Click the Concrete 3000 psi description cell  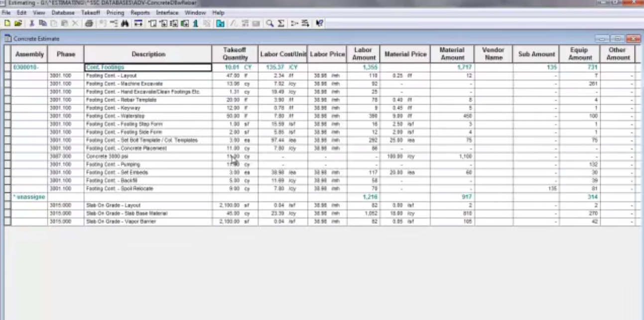pyautogui.click(x=148, y=157)
